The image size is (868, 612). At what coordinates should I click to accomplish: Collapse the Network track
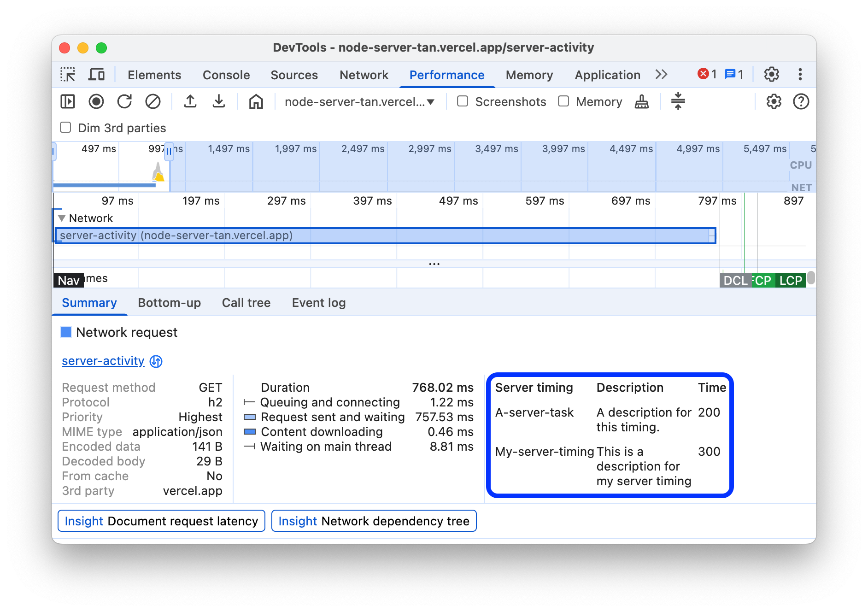(62, 218)
